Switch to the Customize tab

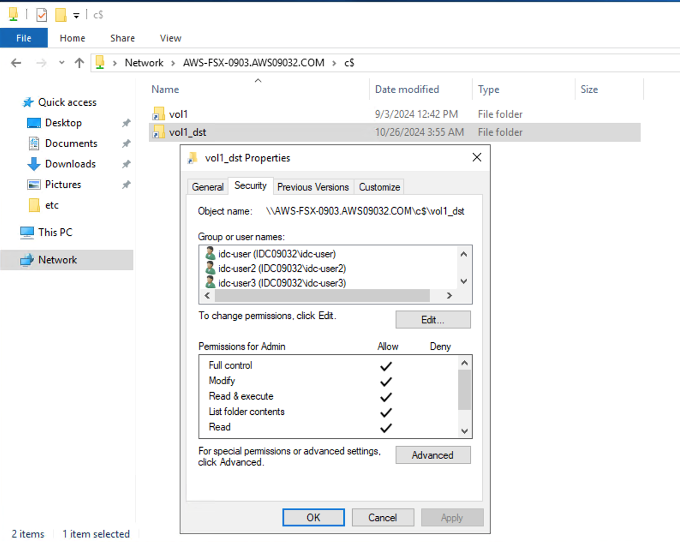tap(379, 187)
